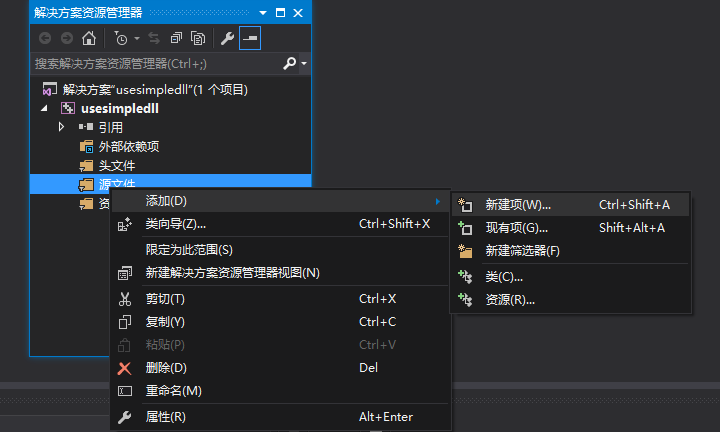720x432 pixels.
Task: Choose 复制(Y) from context menu
Action: coord(280,322)
